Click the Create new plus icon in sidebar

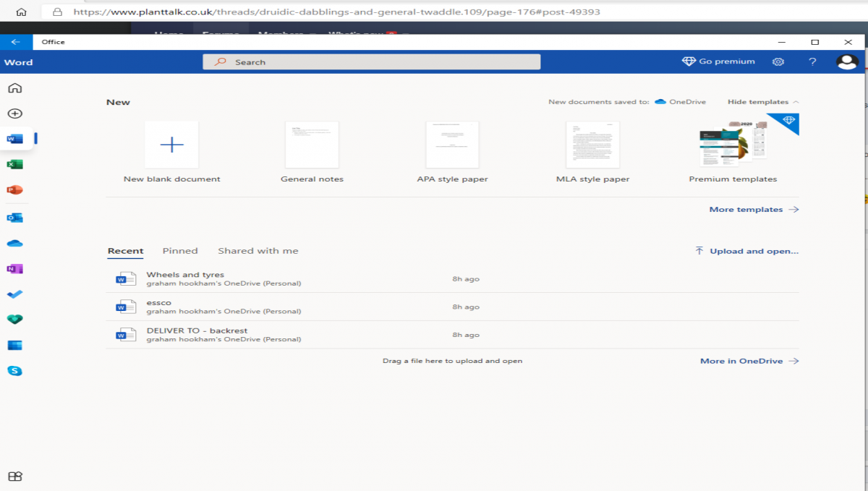[14, 114]
